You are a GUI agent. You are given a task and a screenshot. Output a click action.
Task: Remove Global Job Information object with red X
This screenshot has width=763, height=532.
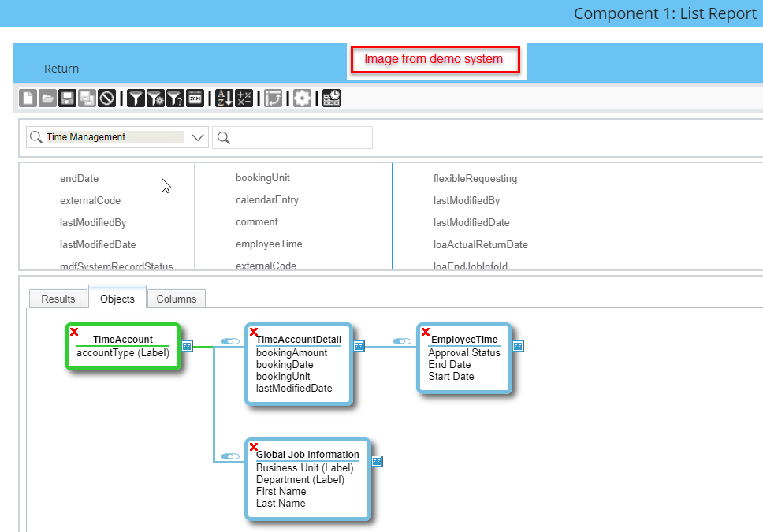254,447
